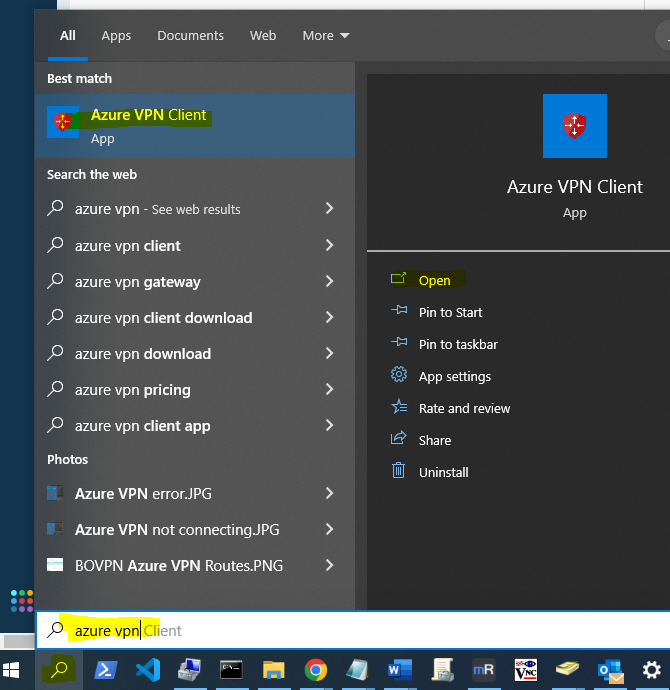
Task: Click the Pin to Start pin icon
Action: coord(399,310)
